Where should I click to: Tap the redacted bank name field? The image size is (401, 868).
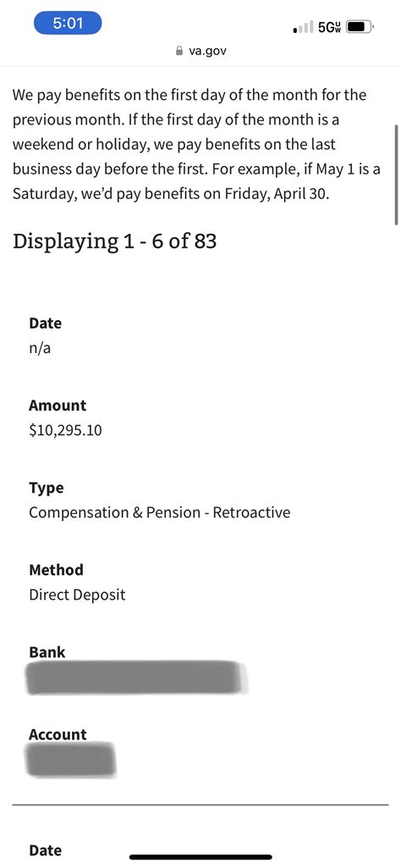(x=136, y=677)
